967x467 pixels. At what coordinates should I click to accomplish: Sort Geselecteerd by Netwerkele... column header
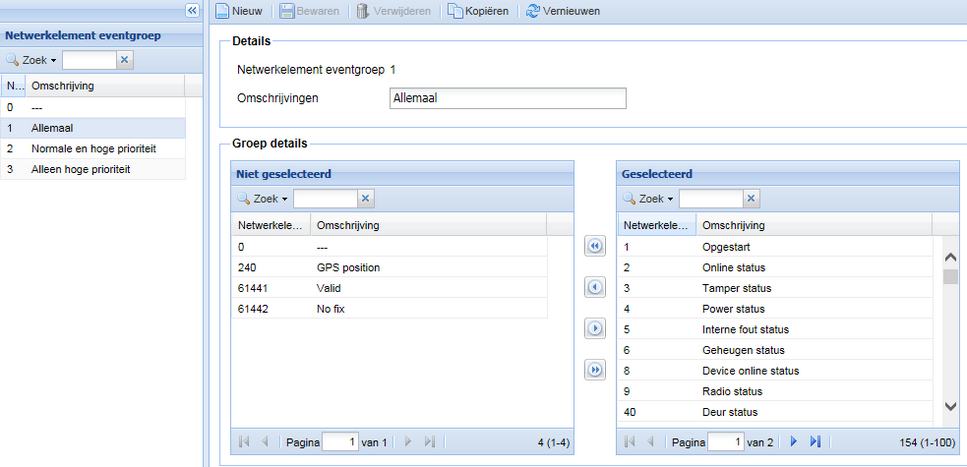[x=657, y=225]
